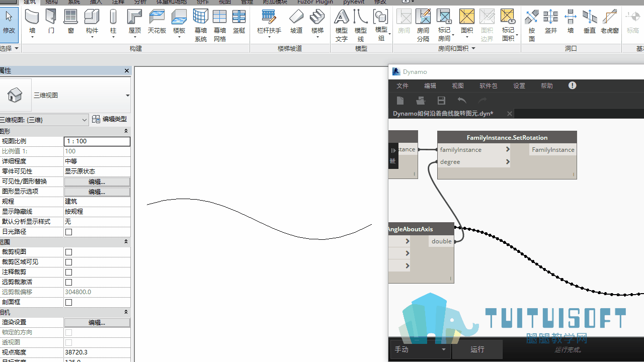Screen dimensions: 644x362
Task: Expand the 房间和面积 panel dropdown
Action: click(x=473, y=49)
